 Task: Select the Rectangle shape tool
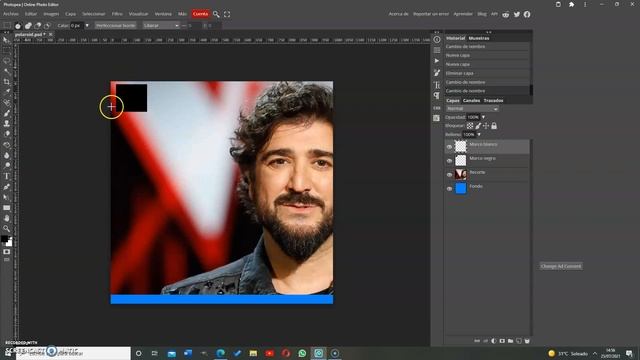pyautogui.click(x=6, y=208)
